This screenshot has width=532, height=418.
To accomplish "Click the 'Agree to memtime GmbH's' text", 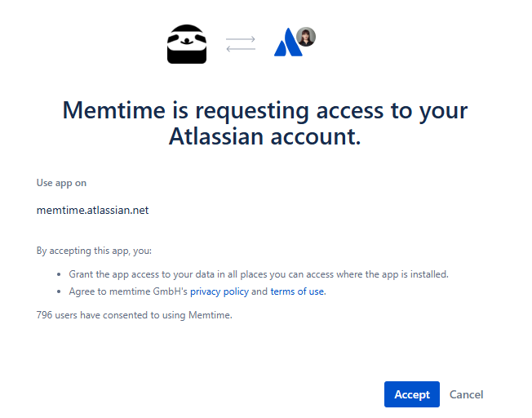I will tap(128, 291).
